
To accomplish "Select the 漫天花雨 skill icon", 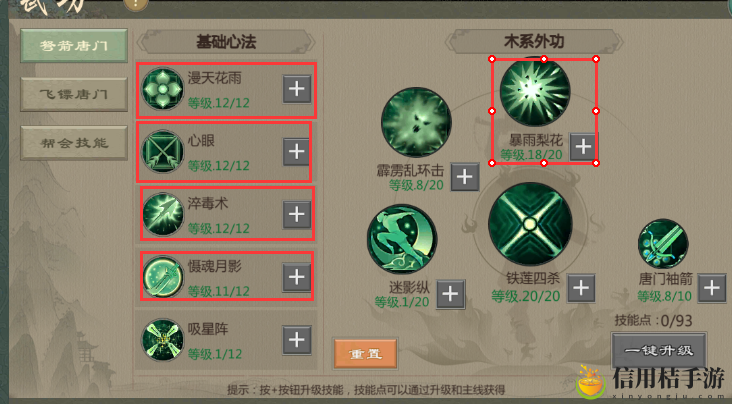I will tap(162, 89).
